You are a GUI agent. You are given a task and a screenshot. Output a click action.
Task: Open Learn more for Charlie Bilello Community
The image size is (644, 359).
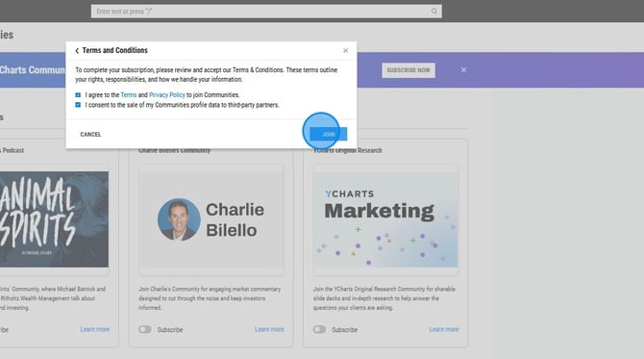(269, 329)
